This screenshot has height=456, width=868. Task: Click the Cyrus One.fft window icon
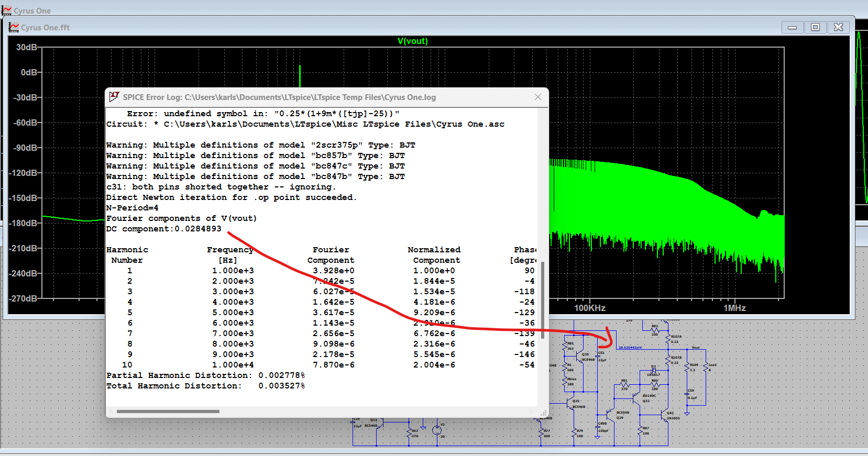[x=14, y=27]
